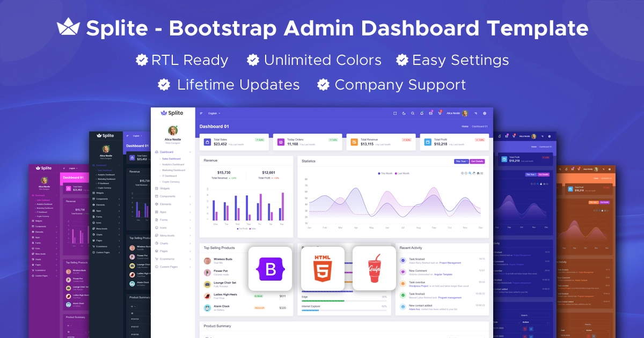Open shopping cart icon in white dashboard header

click(x=440, y=113)
